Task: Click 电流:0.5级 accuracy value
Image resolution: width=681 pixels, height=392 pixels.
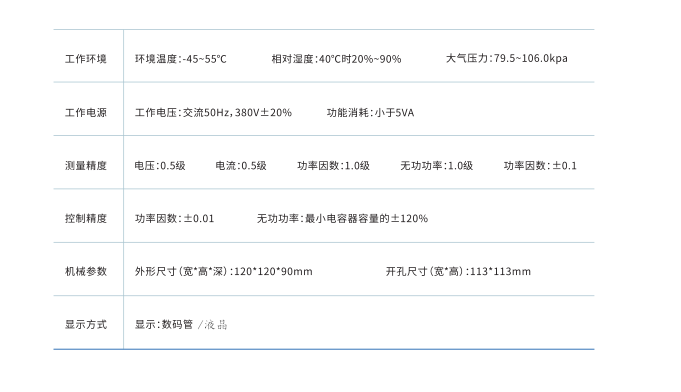Action: click(x=241, y=165)
